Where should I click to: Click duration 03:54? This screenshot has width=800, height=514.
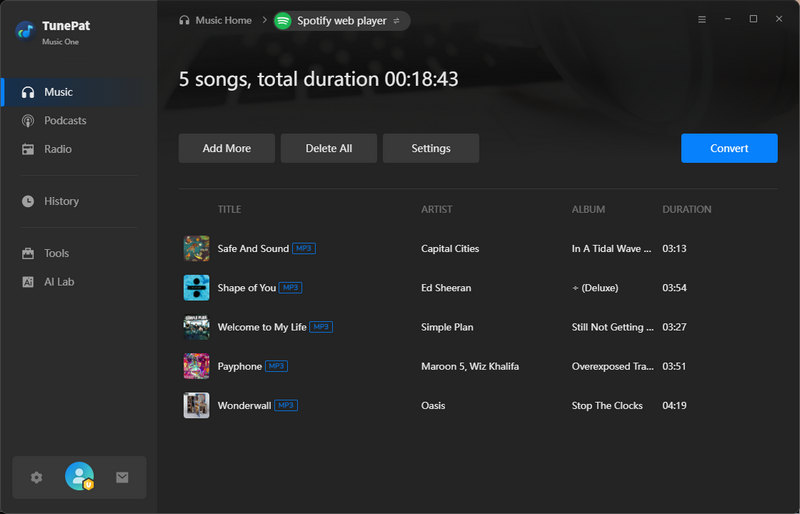(x=674, y=288)
